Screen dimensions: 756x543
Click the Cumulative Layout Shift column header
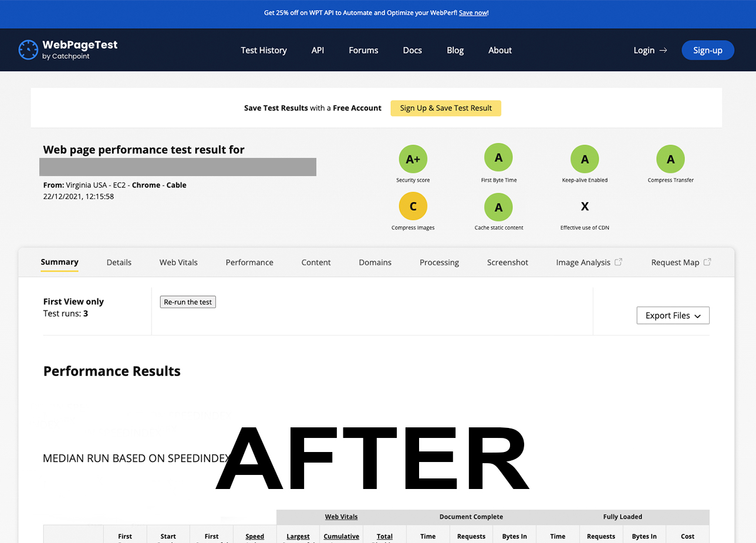(341, 537)
